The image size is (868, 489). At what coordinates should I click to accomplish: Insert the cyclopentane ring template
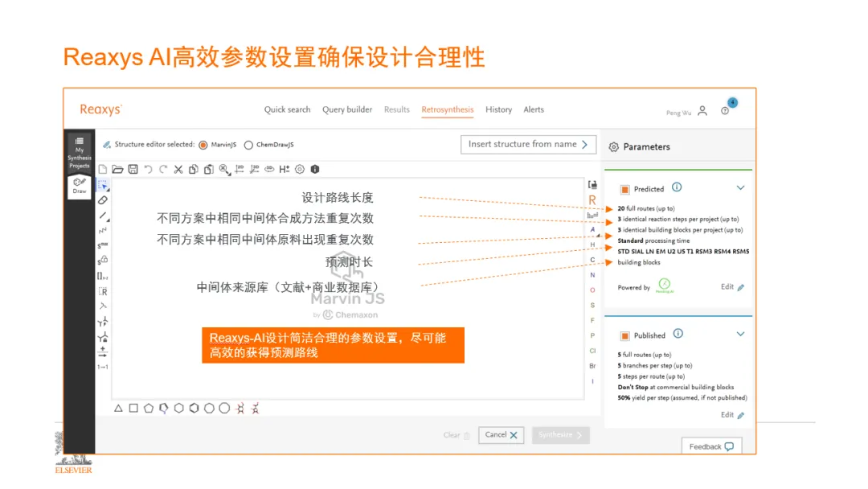pos(149,409)
